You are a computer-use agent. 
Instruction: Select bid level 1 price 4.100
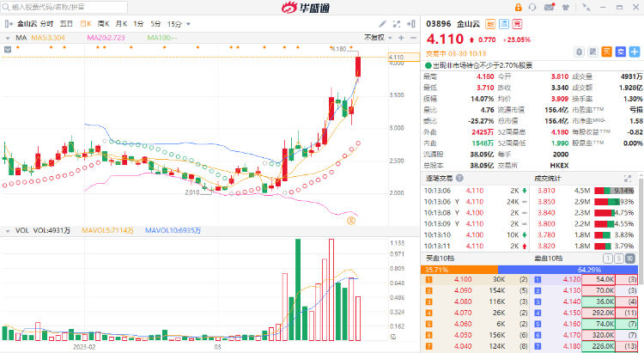(463, 279)
